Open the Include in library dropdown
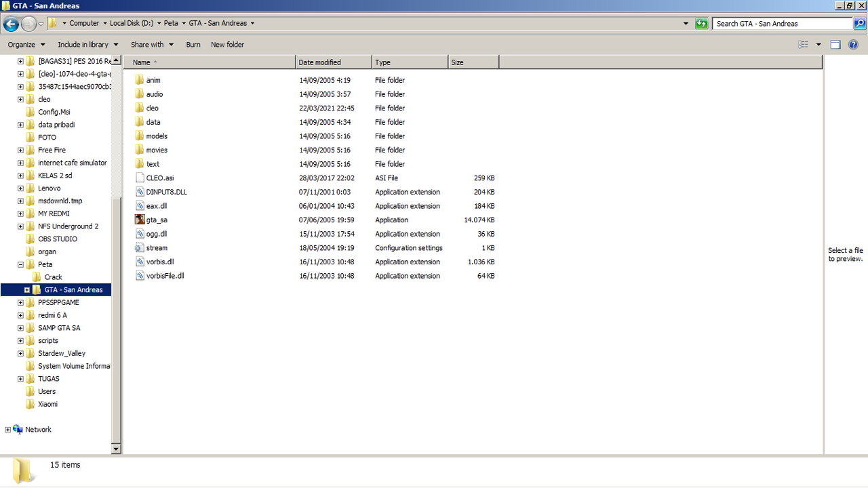 [88, 45]
